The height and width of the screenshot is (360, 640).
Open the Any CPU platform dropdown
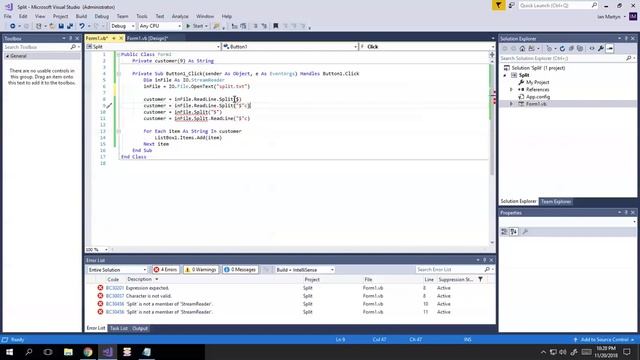[x=160, y=26]
